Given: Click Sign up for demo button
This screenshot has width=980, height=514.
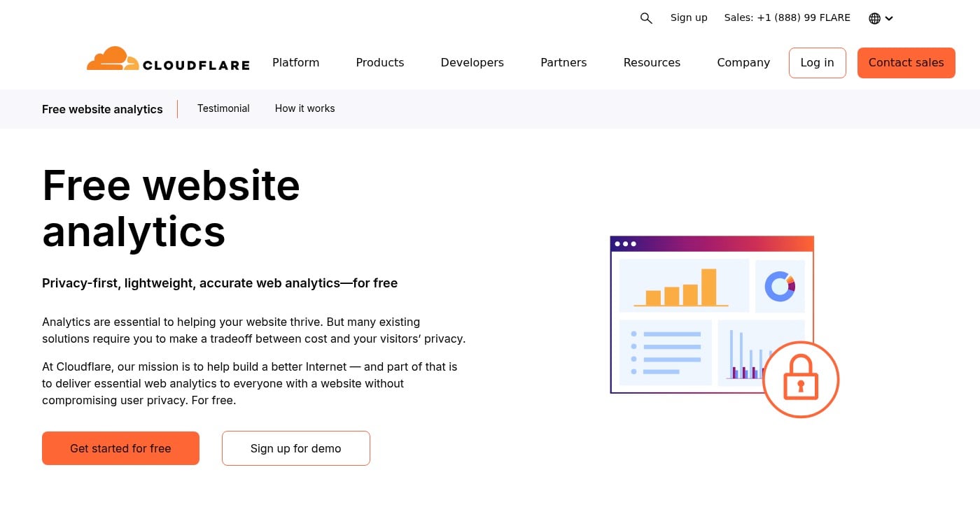Looking at the screenshot, I should [296, 448].
